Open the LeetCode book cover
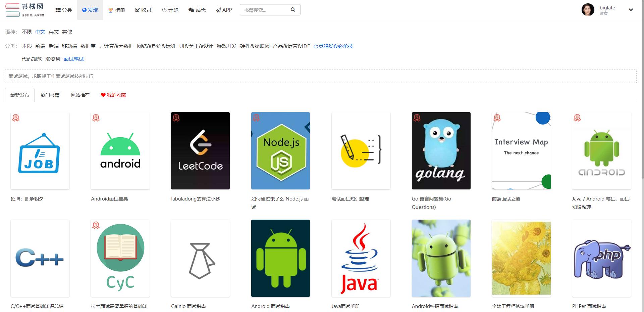This screenshot has height=312, width=644. pos(200,151)
